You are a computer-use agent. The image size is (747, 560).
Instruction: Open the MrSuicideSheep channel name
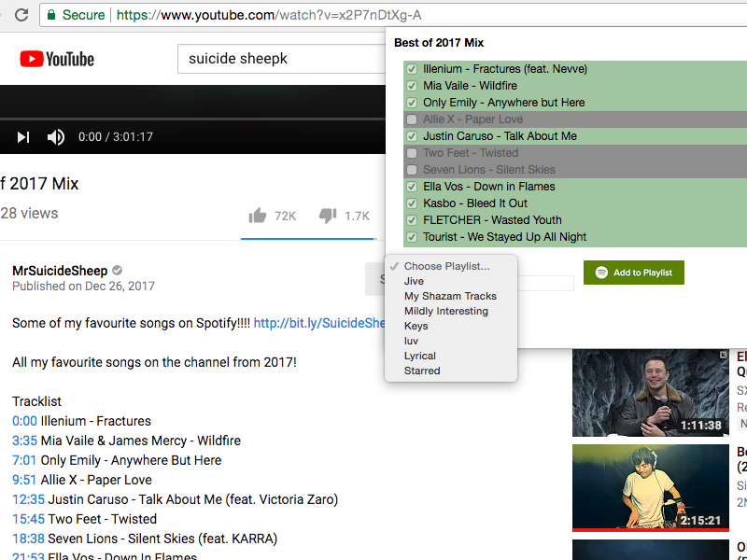(60, 271)
